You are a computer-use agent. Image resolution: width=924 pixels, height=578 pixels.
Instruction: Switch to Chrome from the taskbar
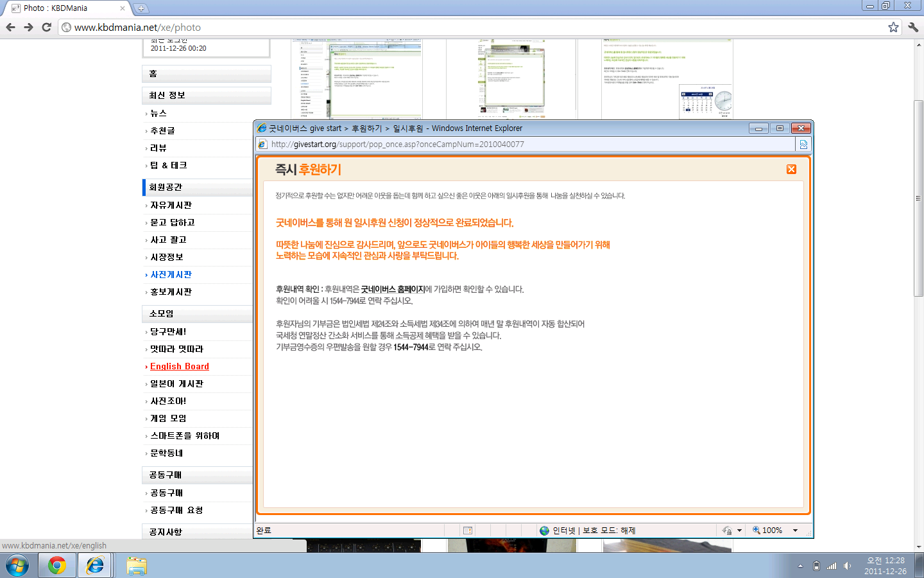(57, 566)
